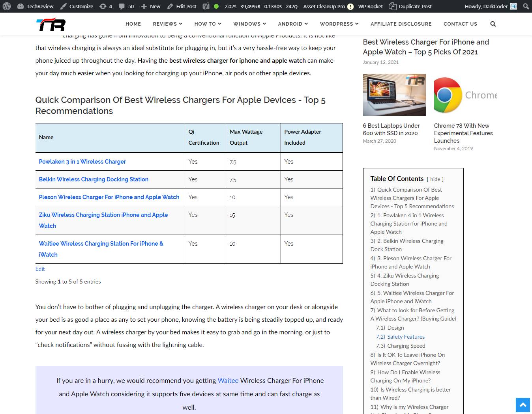Click the date 'March 27, 2020'
Viewport: 532px width, 414px height.
point(379,141)
